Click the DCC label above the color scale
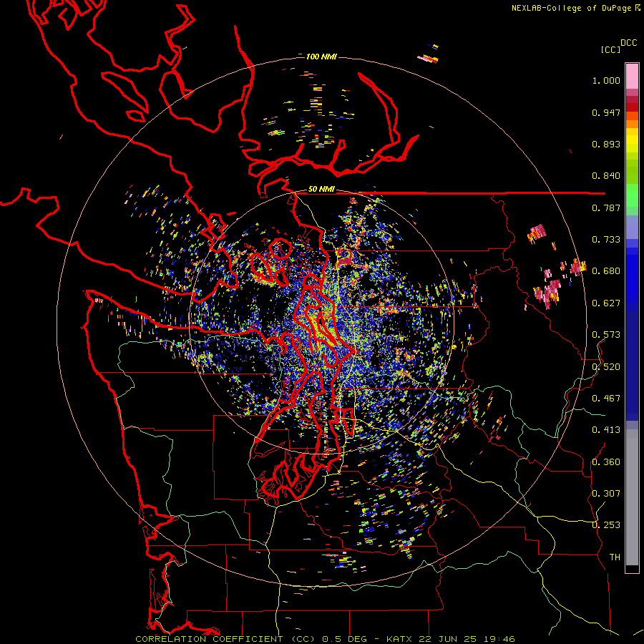 click(628, 43)
